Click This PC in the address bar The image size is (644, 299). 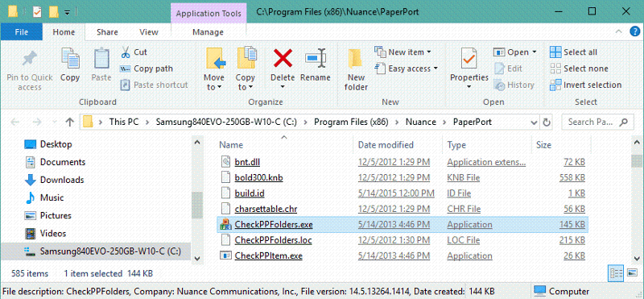pyautogui.click(x=124, y=122)
